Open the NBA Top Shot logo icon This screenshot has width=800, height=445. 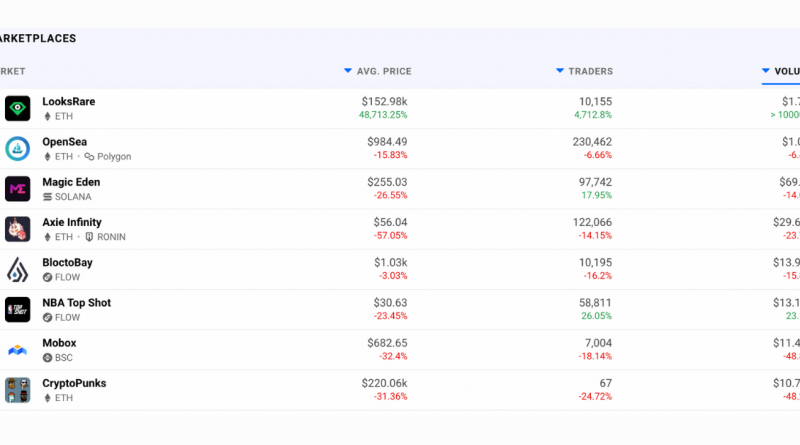click(x=18, y=309)
